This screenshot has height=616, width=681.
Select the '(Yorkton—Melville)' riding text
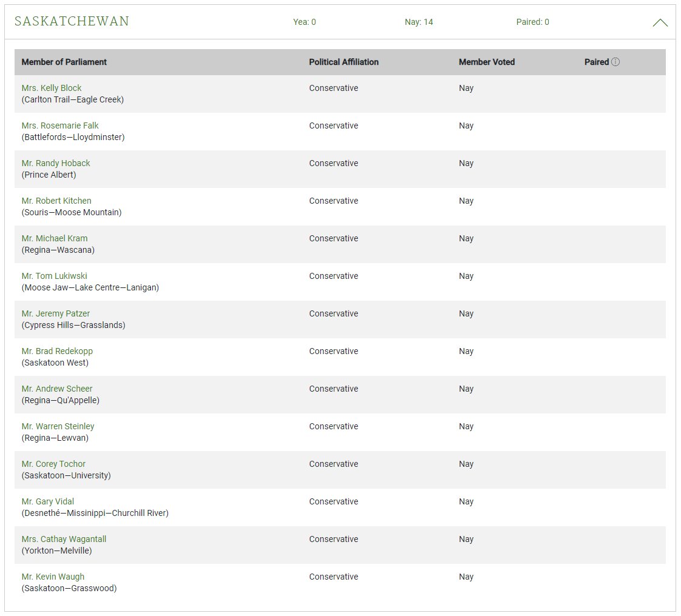(57, 551)
